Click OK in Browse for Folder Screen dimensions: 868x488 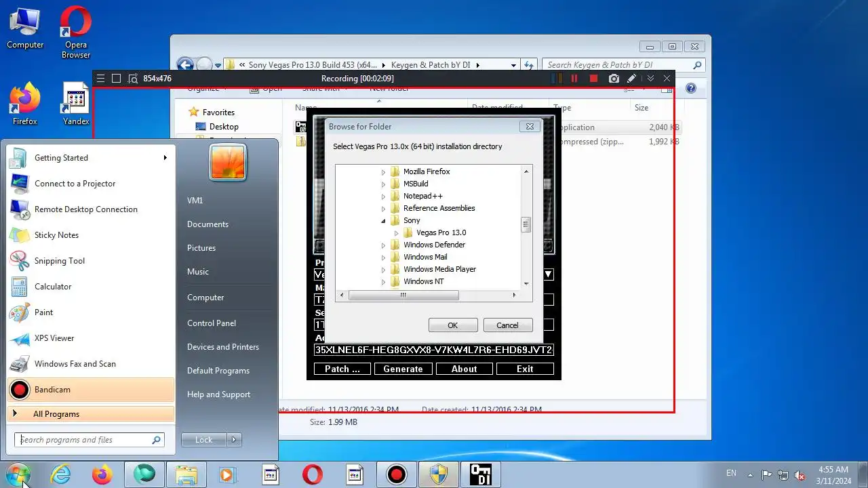click(x=453, y=325)
